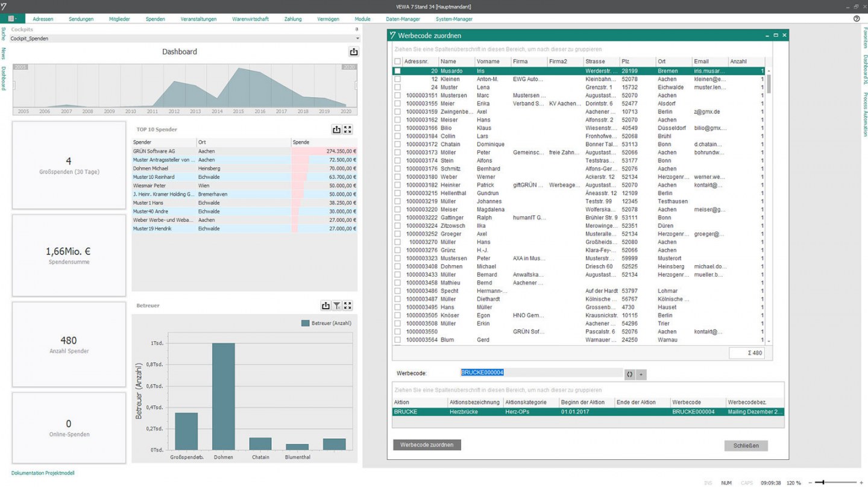868x487 pixels.
Task: Open the Process Automation side tab
Action: [x=865, y=115]
